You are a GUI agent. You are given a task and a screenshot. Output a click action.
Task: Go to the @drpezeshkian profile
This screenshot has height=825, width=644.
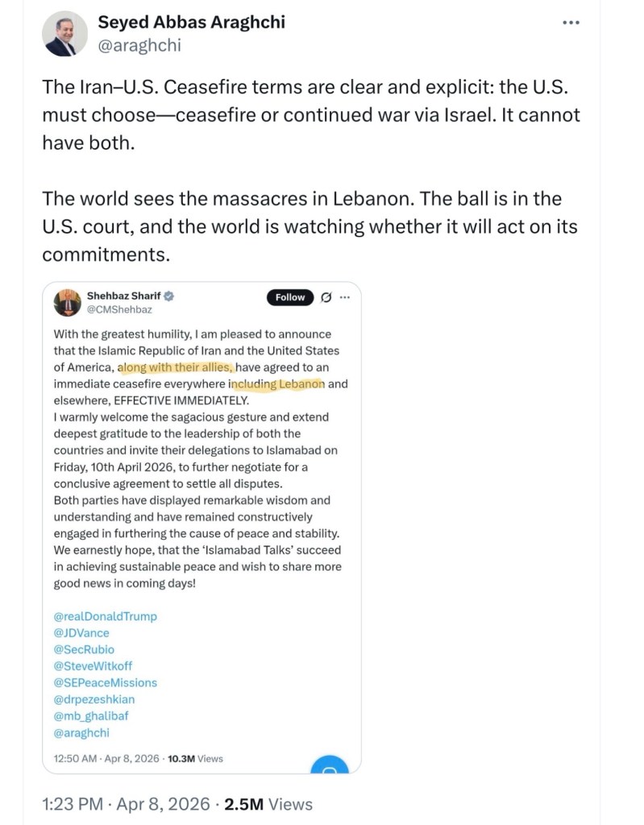tap(94, 699)
